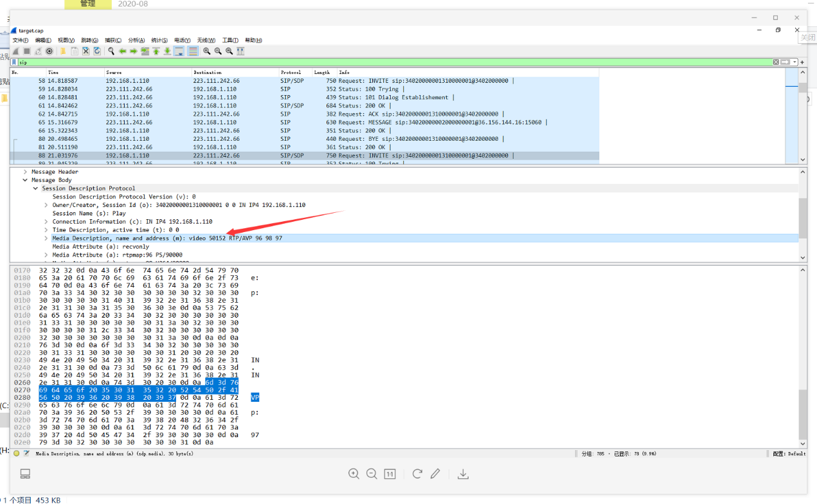Collapse the Message Body tree node
The image size is (817, 504).
tap(25, 180)
